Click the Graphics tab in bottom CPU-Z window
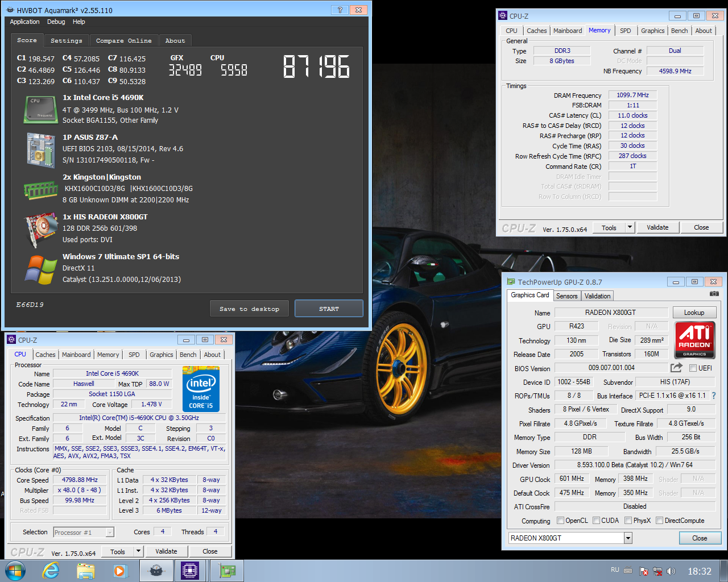 161,355
